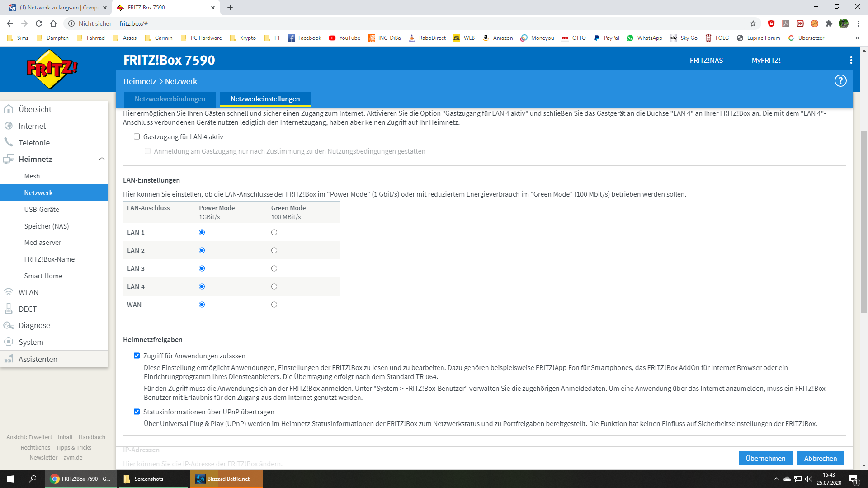Viewport: 868px width, 488px height.
Task: Enable Gastzugang für LAN 4 aktiv checkbox
Action: point(137,136)
